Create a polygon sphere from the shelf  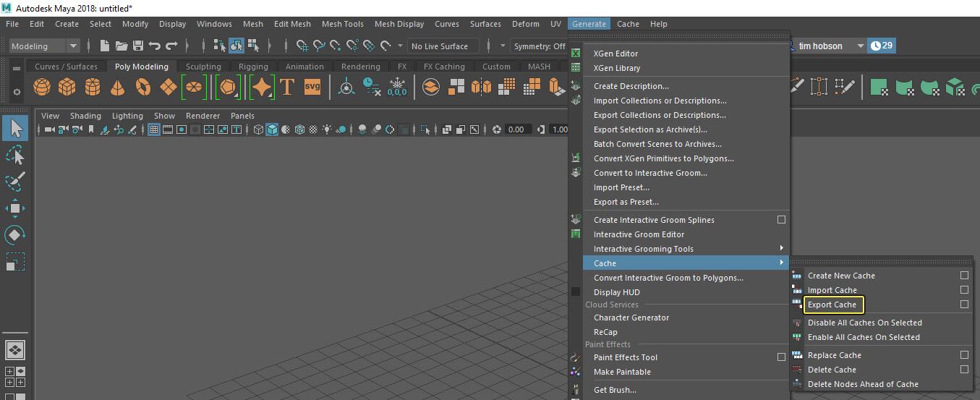[43, 88]
